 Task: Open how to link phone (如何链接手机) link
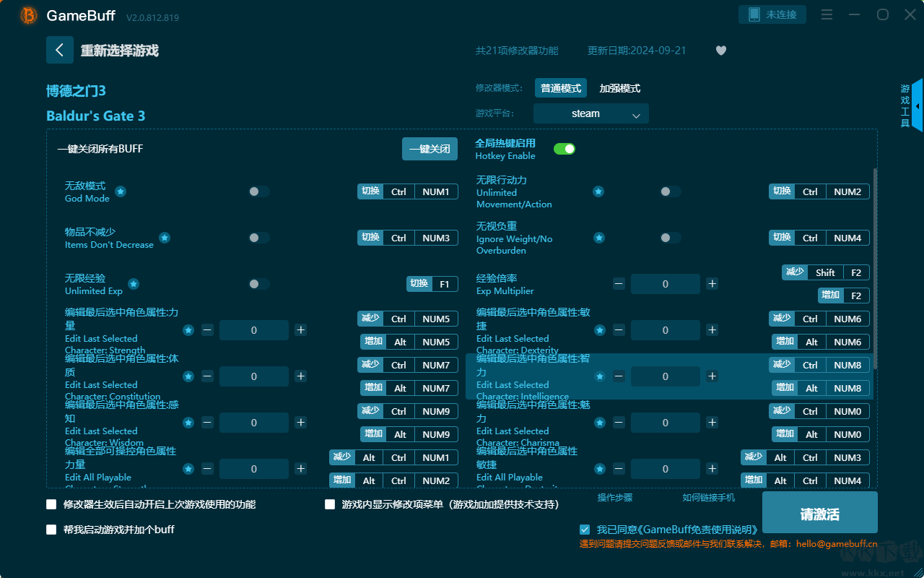pos(709,498)
